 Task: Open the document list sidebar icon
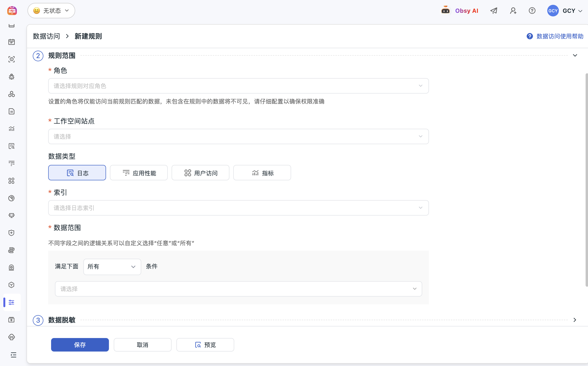[12, 111]
